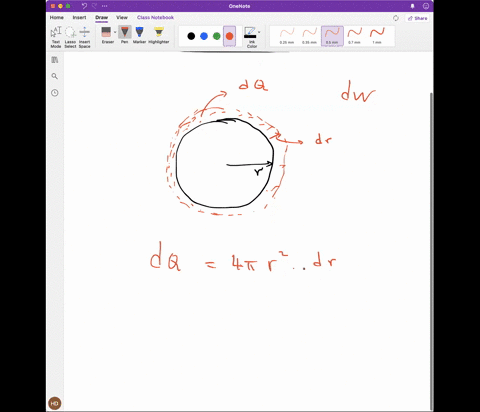Select the Eraser tool

click(x=106, y=35)
